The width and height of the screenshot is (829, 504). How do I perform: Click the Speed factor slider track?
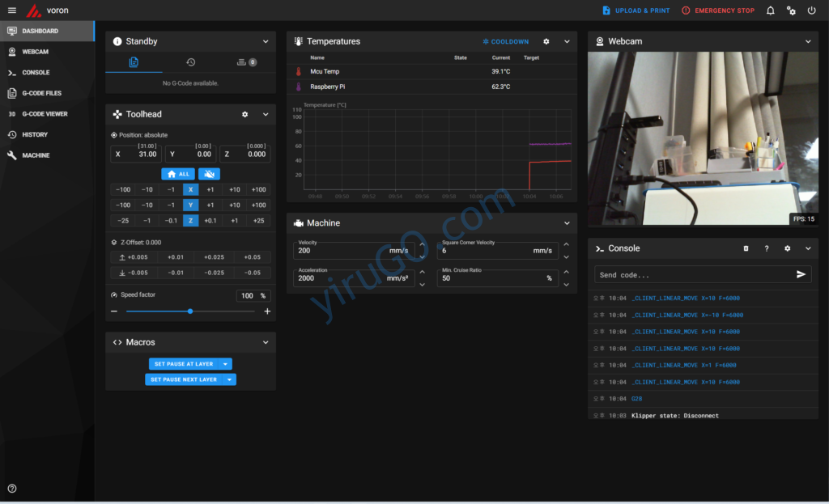pyautogui.click(x=190, y=311)
